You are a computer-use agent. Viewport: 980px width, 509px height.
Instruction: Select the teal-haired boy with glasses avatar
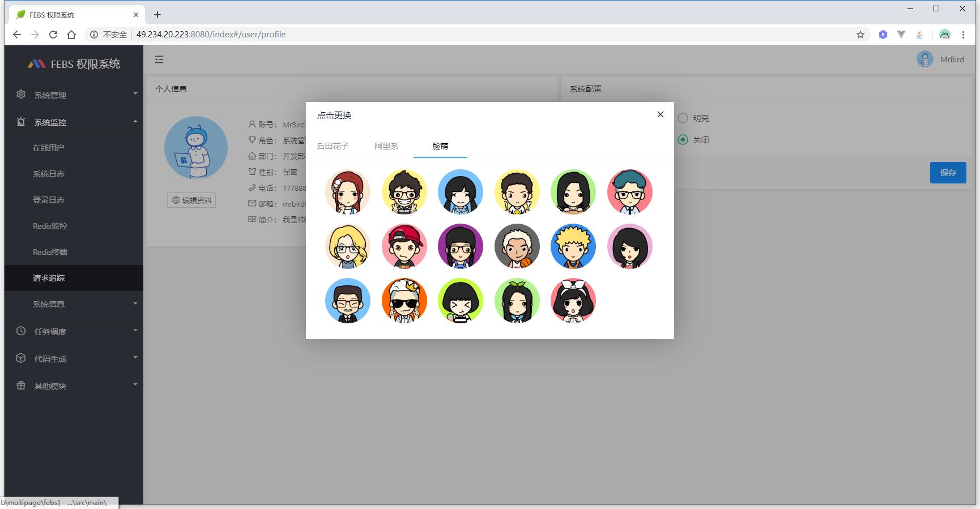629,192
